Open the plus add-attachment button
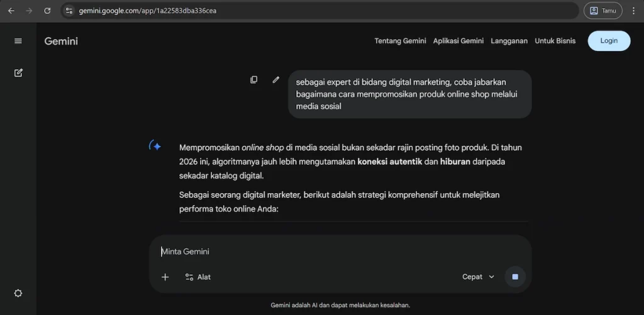This screenshot has height=315, width=644. (165, 277)
